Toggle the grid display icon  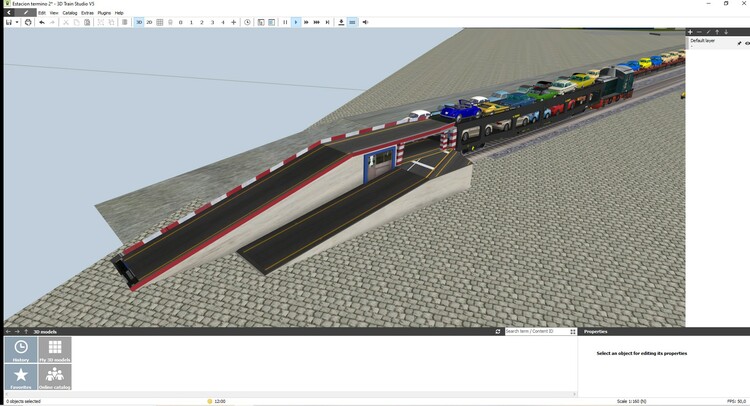pos(160,22)
